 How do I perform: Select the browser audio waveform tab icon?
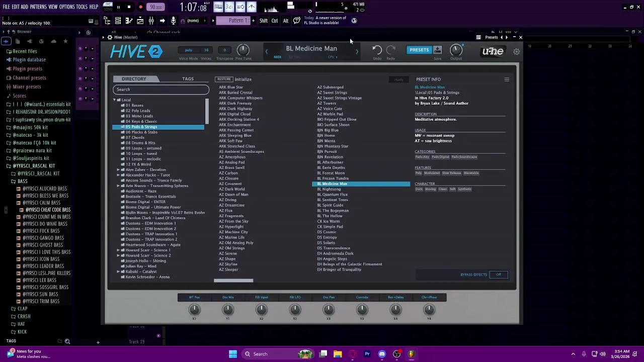pos(6,41)
